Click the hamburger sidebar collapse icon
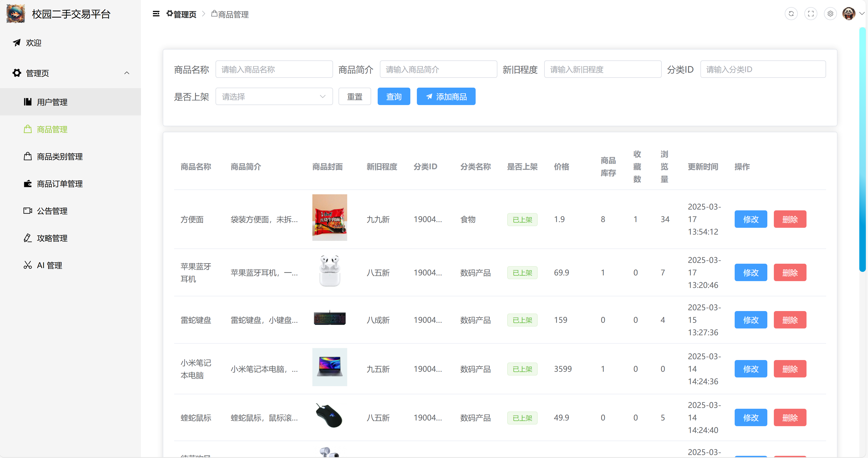The image size is (868, 458). click(x=156, y=14)
